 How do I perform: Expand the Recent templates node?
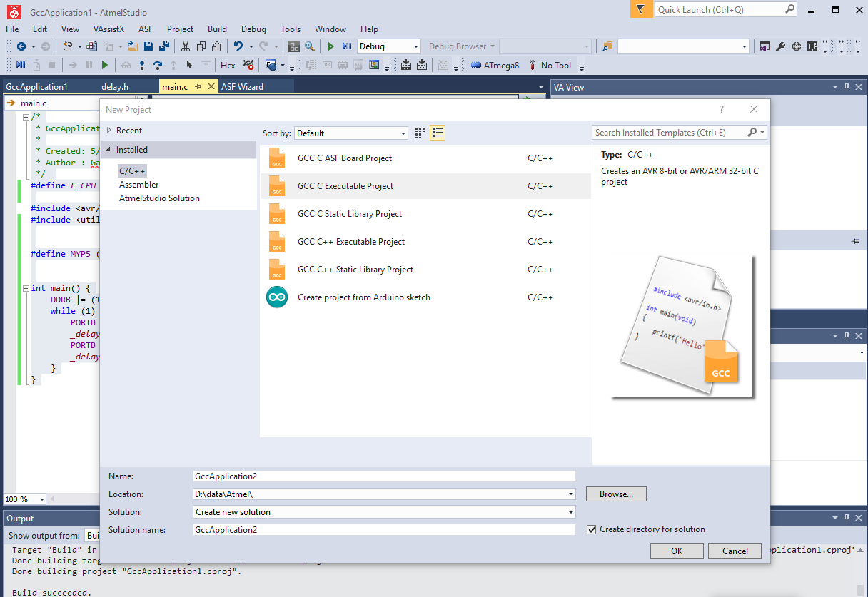108,131
